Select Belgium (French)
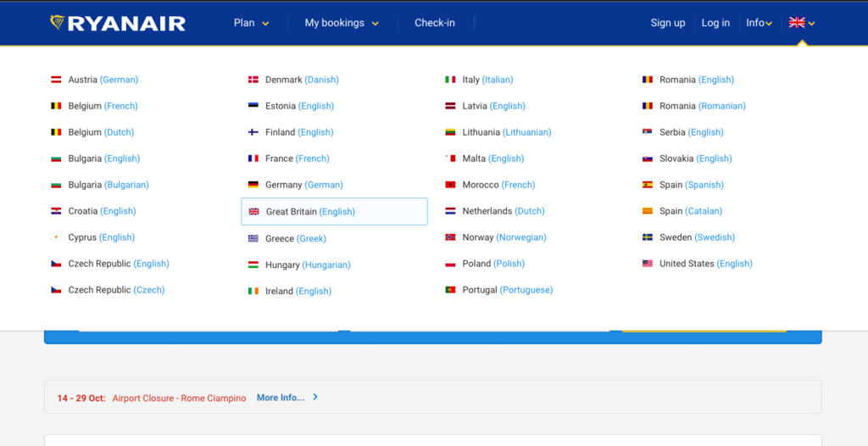 (103, 106)
